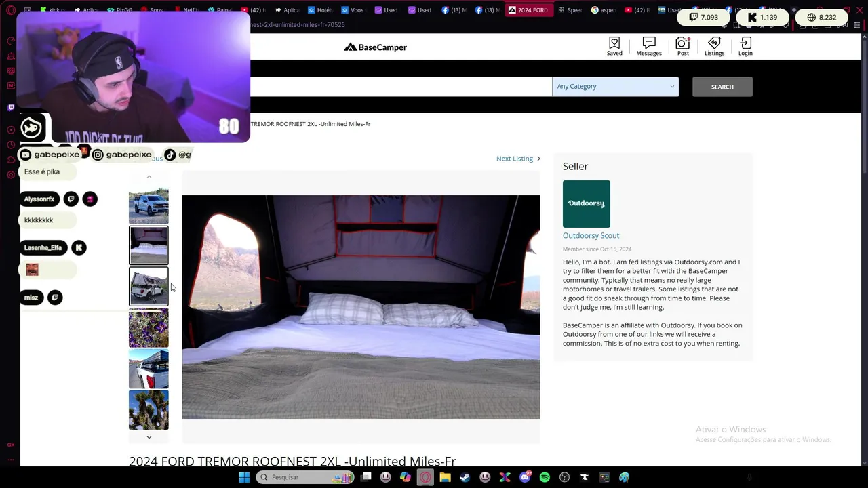Screen dimensions: 868x488
Task: Click the Post camera icon
Action: pyautogui.click(x=683, y=47)
